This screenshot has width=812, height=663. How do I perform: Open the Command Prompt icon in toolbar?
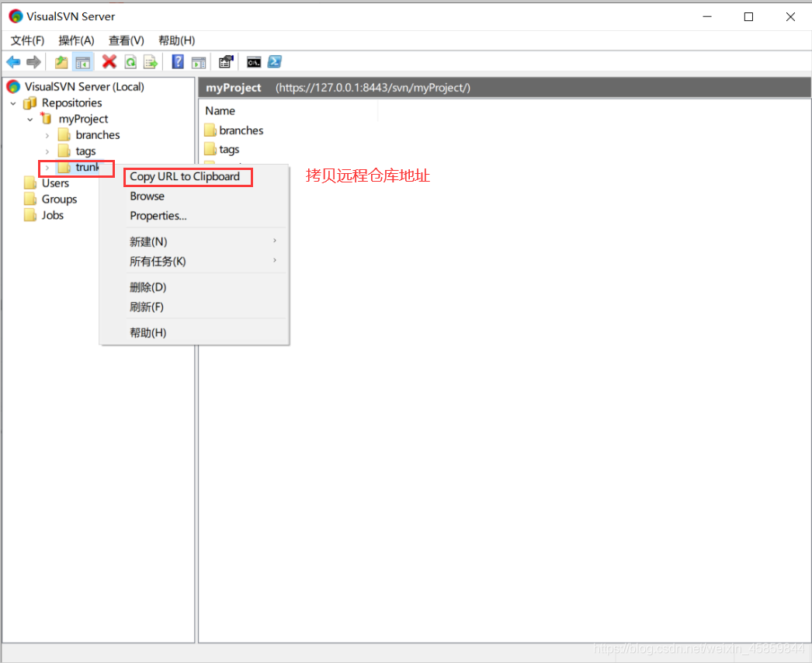tap(254, 62)
